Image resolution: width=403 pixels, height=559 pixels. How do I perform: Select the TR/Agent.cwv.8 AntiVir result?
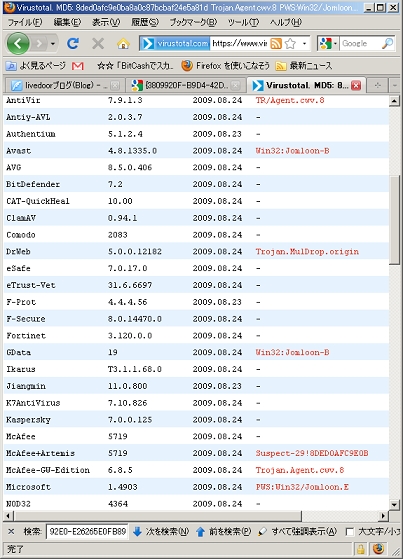coord(290,100)
